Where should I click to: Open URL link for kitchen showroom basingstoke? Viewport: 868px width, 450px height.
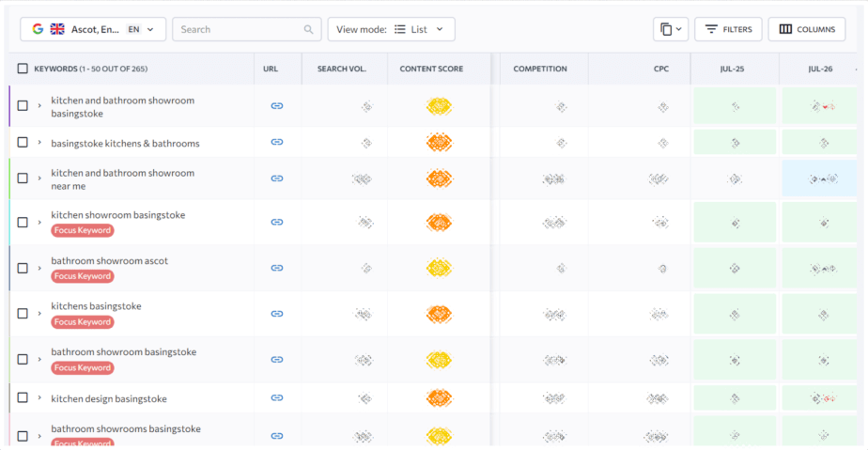click(277, 223)
